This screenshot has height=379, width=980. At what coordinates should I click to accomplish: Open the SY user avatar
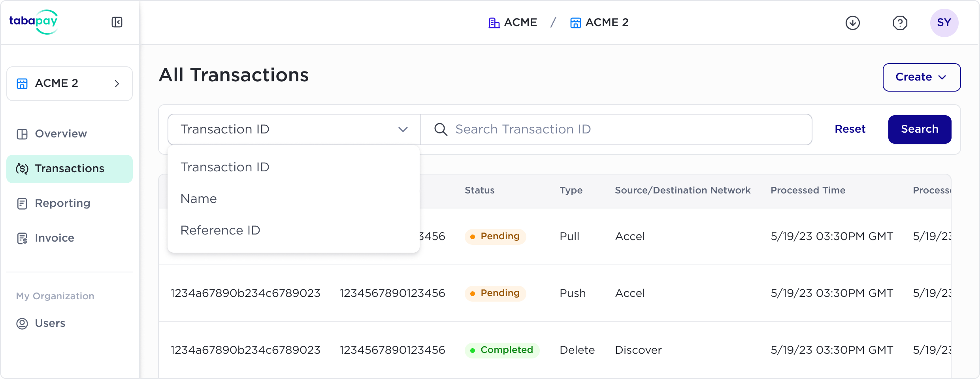click(944, 23)
